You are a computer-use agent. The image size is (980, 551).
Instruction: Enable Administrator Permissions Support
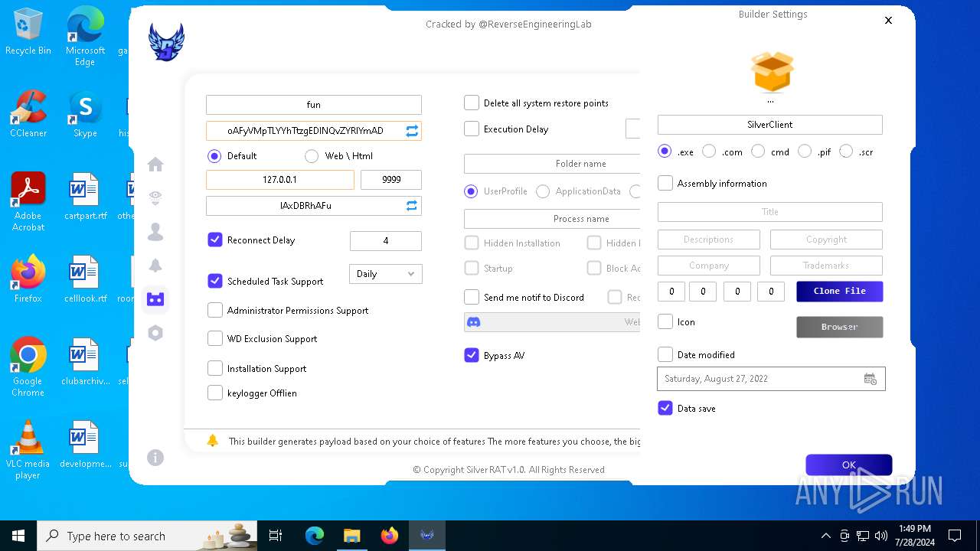(x=215, y=310)
